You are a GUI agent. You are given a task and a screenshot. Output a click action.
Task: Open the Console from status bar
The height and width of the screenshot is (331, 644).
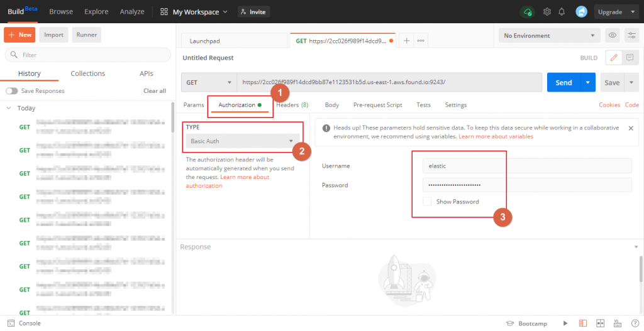point(25,323)
